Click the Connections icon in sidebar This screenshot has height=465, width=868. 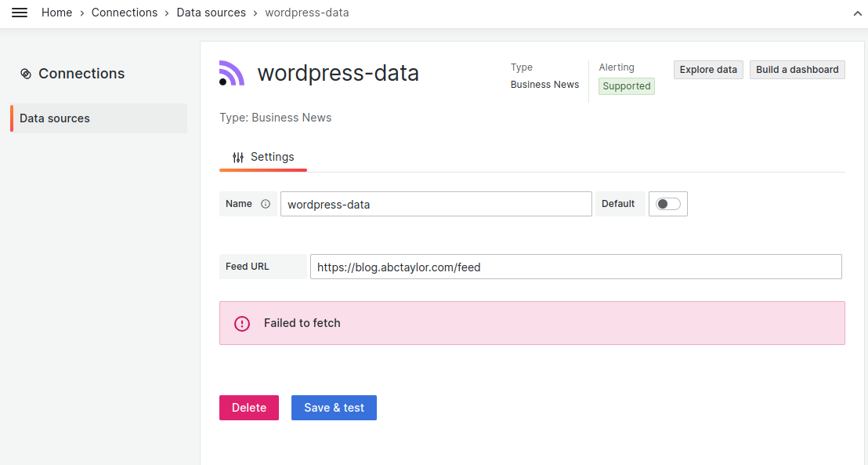(26, 74)
